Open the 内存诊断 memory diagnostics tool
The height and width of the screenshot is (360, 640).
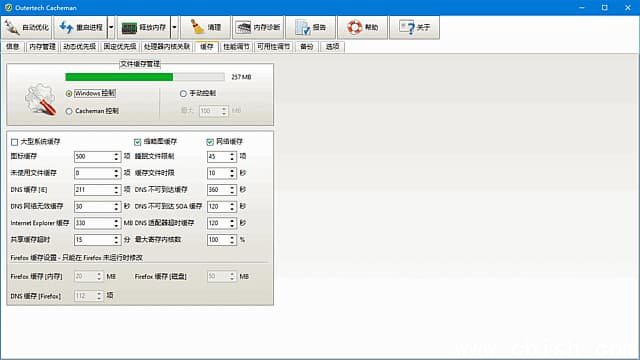pos(258,28)
